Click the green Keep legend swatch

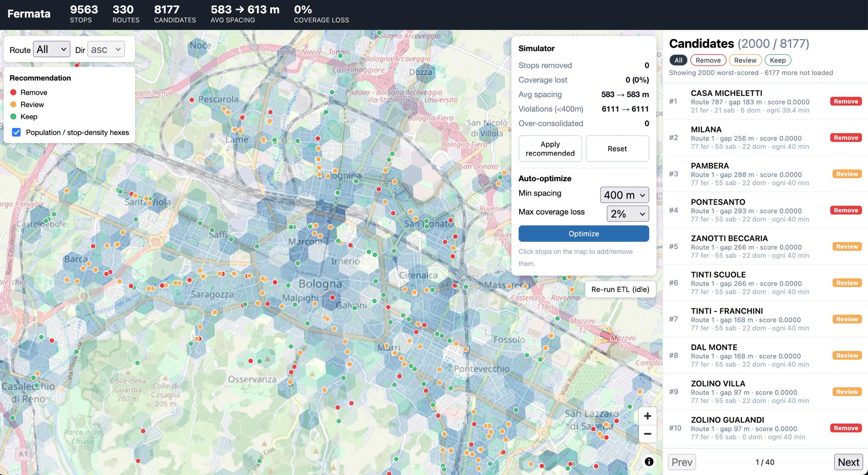click(13, 116)
